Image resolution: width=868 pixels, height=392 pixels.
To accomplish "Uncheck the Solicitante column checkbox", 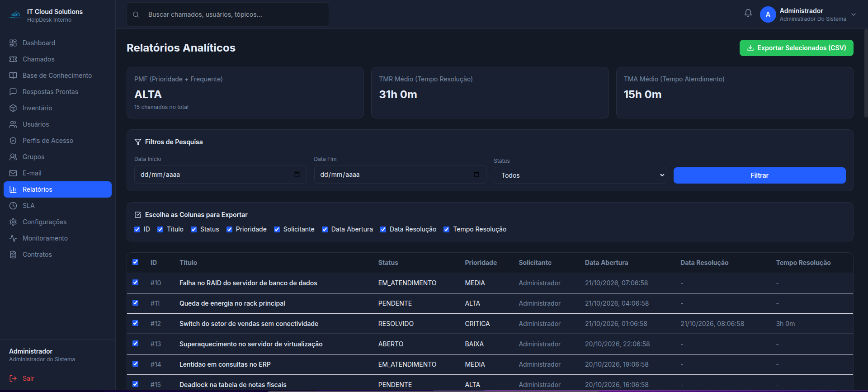I will 277,229.
